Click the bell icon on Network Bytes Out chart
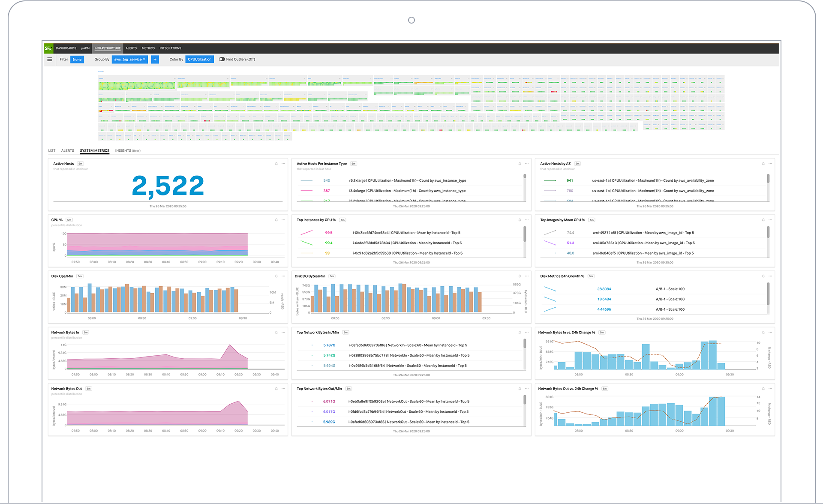This screenshot has height=504, width=823. pyautogui.click(x=276, y=389)
